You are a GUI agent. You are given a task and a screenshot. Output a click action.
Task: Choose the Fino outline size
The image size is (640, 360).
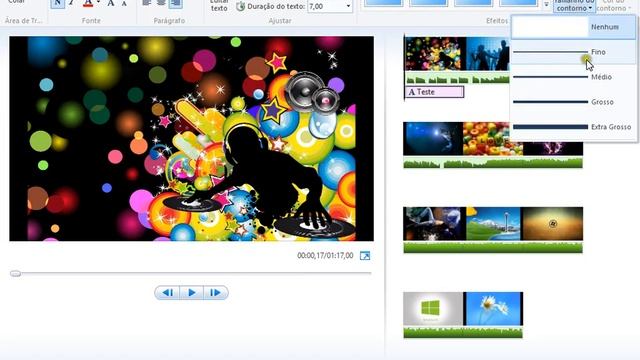(x=573, y=52)
